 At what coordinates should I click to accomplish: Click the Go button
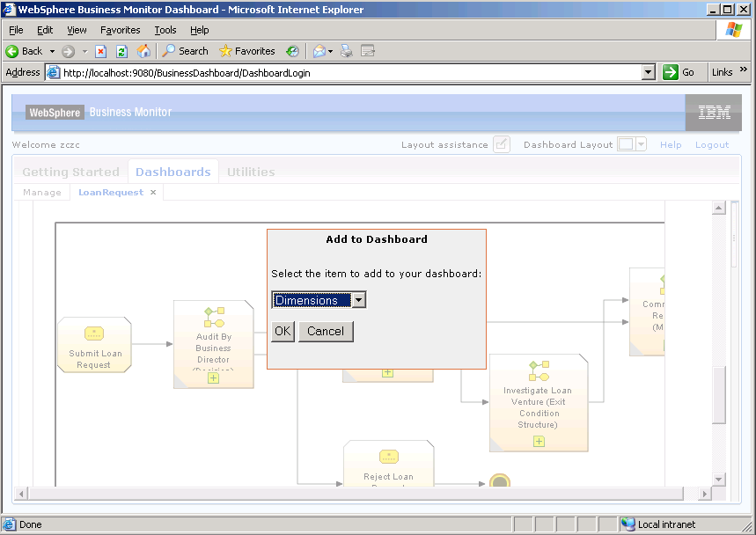679,72
